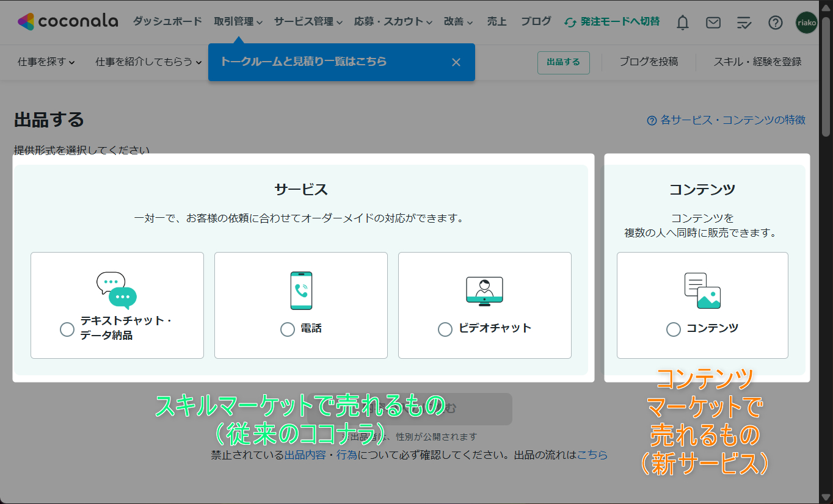Click the サービス section heading

(x=301, y=190)
